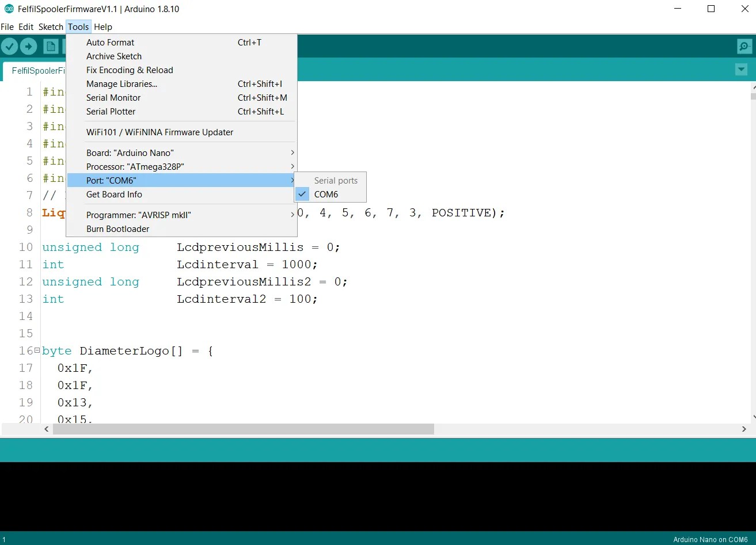Click the Arduino logo in title bar
The height and width of the screenshot is (545, 756).
click(x=9, y=9)
